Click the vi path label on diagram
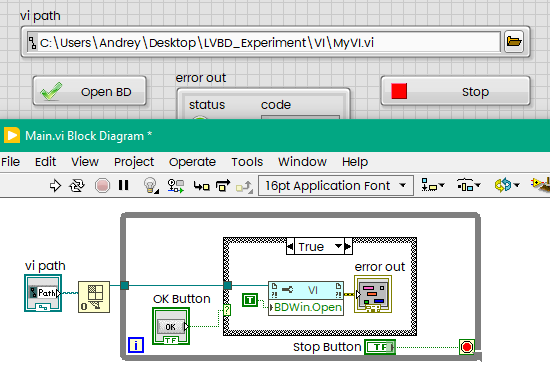 click(45, 265)
